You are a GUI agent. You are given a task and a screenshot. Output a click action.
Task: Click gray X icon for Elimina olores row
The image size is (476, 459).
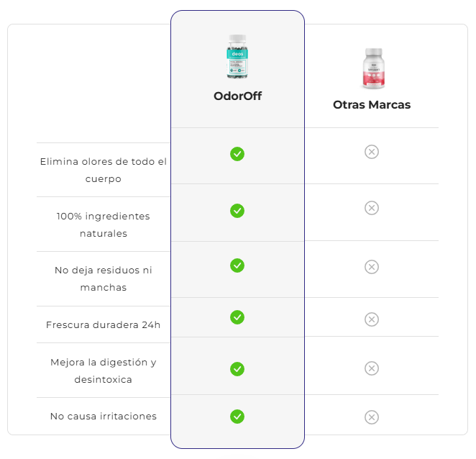coord(372,152)
